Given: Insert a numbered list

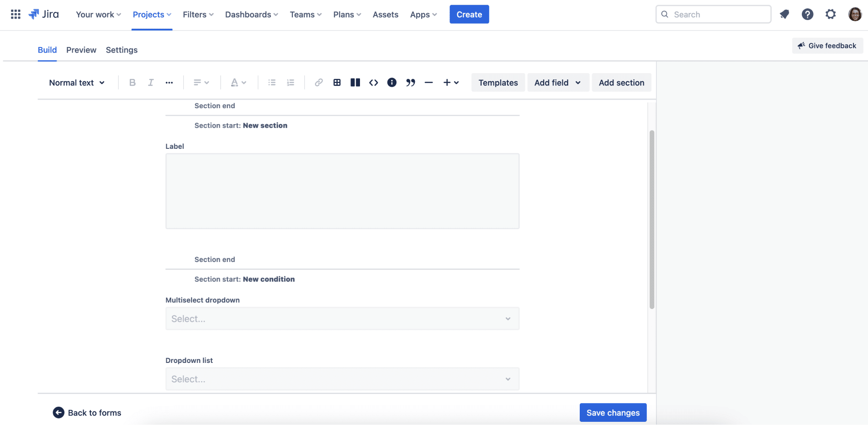Looking at the screenshot, I should click(291, 83).
